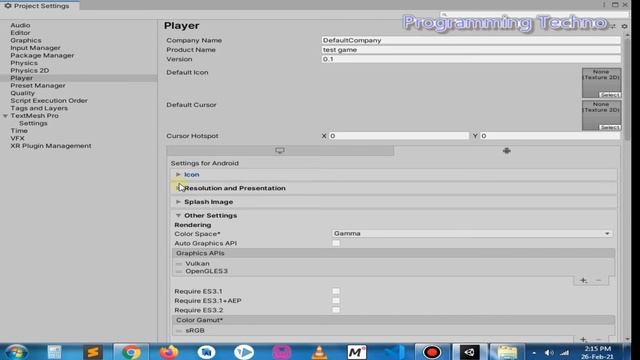Open the Player settings gear menu
Viewport: 640px width, 360px height.
pyautogui.click(x=624, y=26)
